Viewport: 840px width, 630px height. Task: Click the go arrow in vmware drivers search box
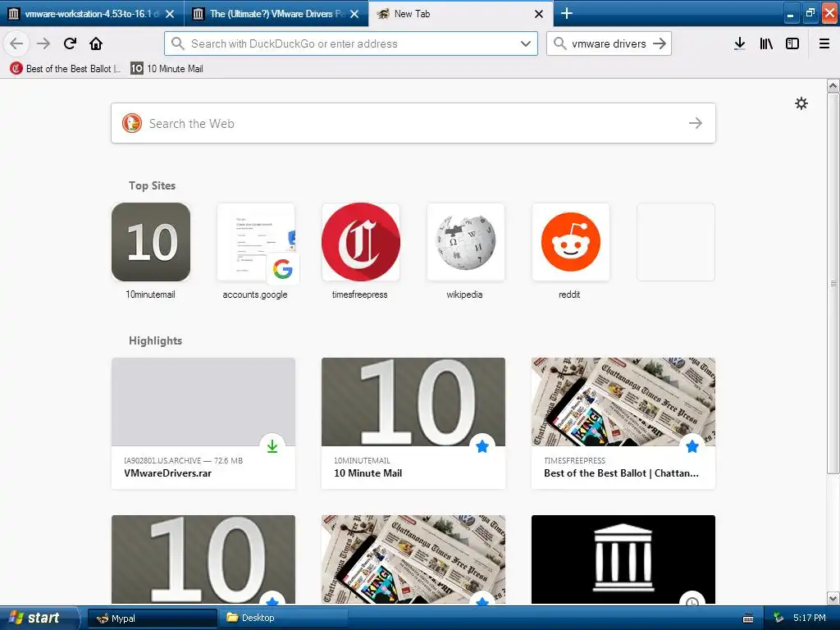coord(660,43)
